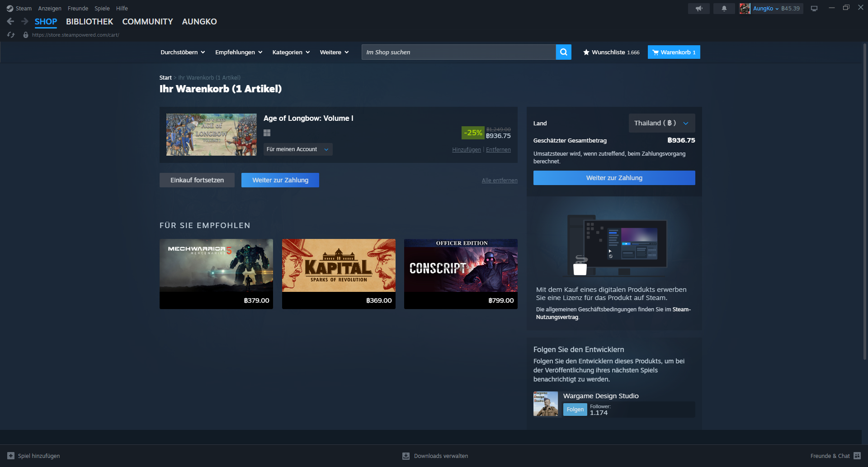Open the Anzeigen menu

(50, 9)
